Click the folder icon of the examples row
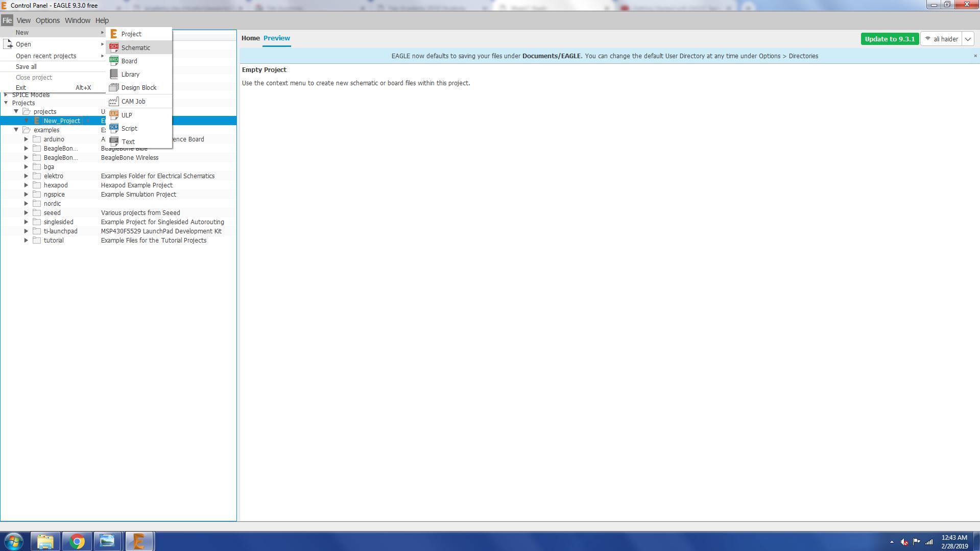This screenshot has height=551, width=980. 27,130
